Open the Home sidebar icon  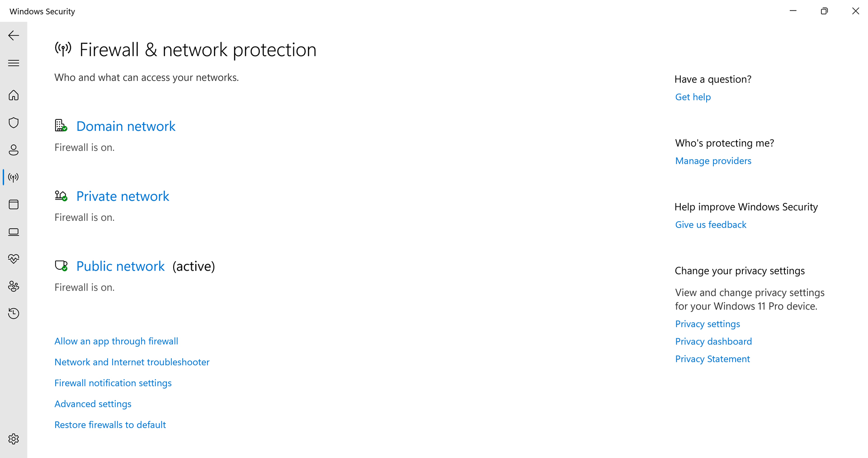click(x=14, y=95)
